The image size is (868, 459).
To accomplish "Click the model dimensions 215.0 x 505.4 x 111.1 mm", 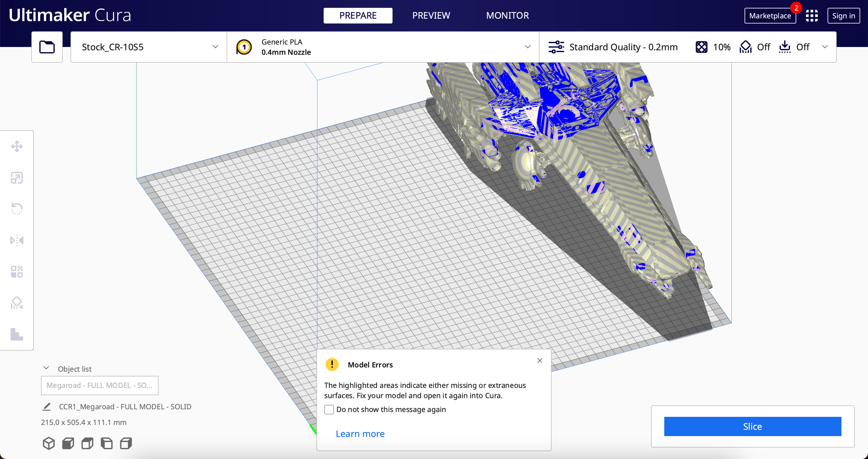I will point(84,422).
